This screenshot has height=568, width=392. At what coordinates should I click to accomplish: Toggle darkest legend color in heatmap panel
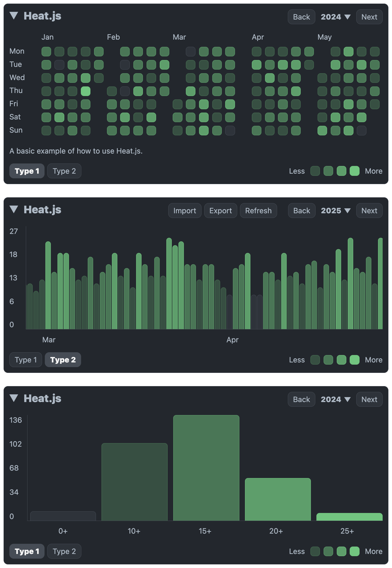pos(315,171)
